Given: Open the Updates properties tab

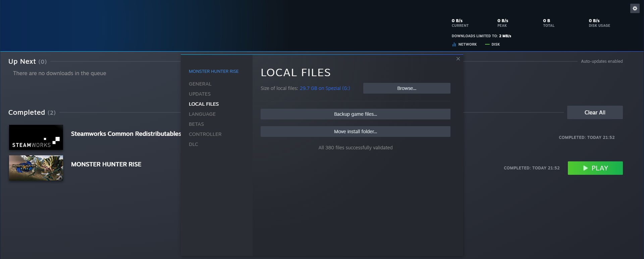Looking at the screenshot, I should click(200, 94).
